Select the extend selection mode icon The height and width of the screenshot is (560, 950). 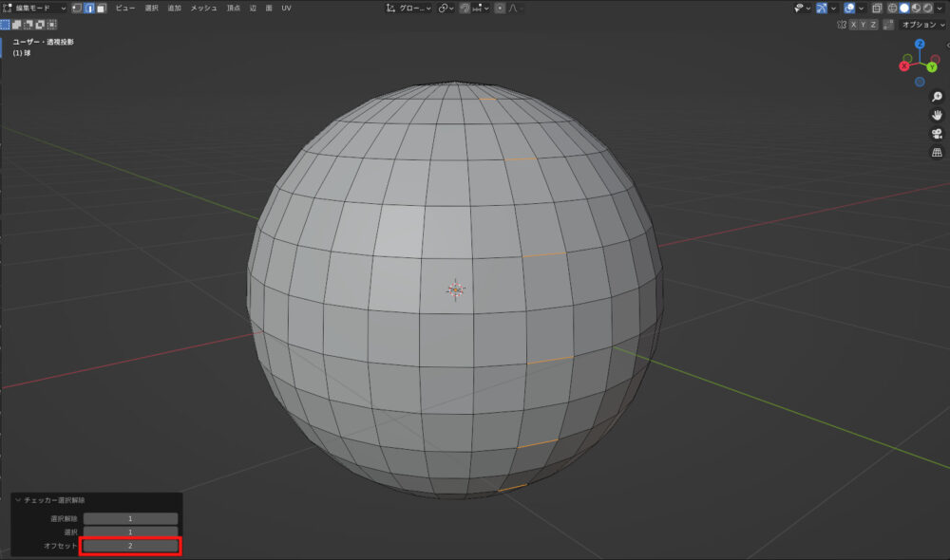(17, 25)
